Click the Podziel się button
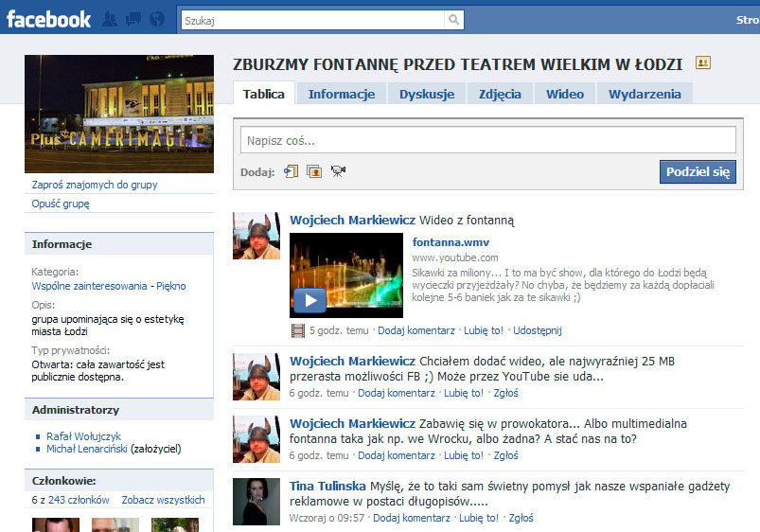Viewport: 760px width, 532px height. coord(698,171)
